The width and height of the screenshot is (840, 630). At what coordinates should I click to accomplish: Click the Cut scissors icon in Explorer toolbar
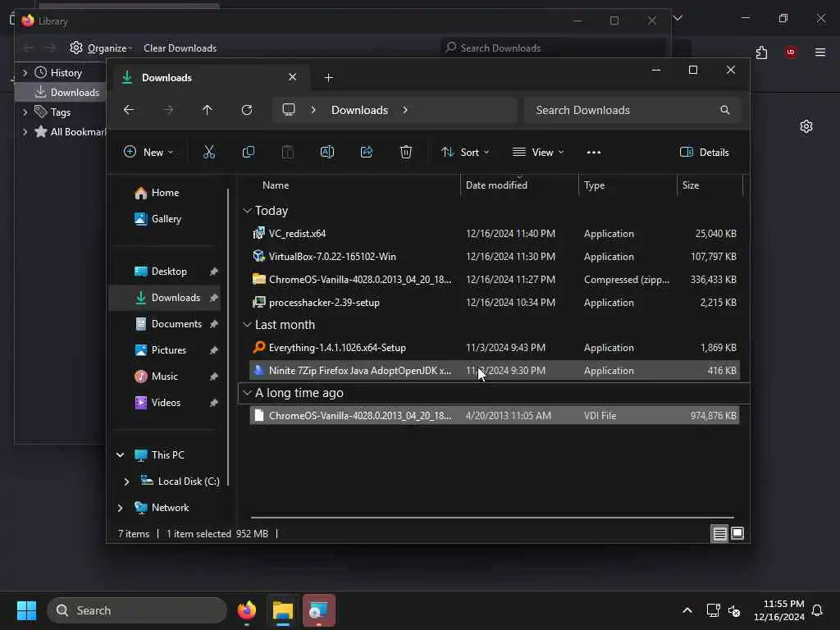coord(209,152)
